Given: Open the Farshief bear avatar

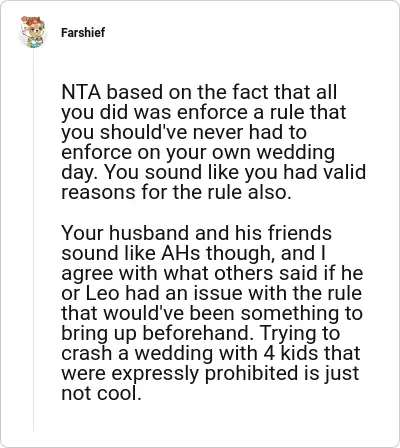Looking at the screenshot, I should tap(32, 32).
